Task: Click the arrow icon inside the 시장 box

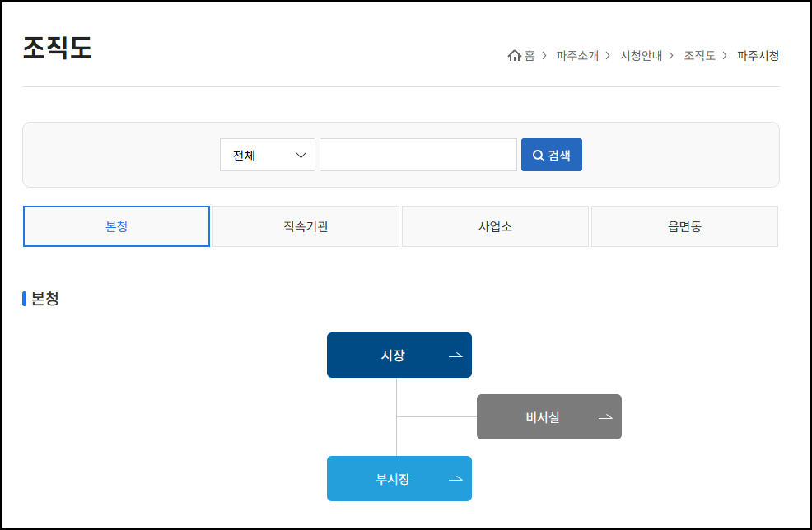Action: pos(455,355)
